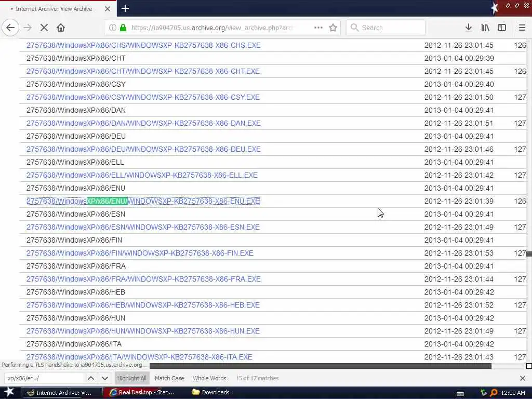Toggle Whole Words option
Viewport: 532px width, 399px height.
(x=209, y=378)
